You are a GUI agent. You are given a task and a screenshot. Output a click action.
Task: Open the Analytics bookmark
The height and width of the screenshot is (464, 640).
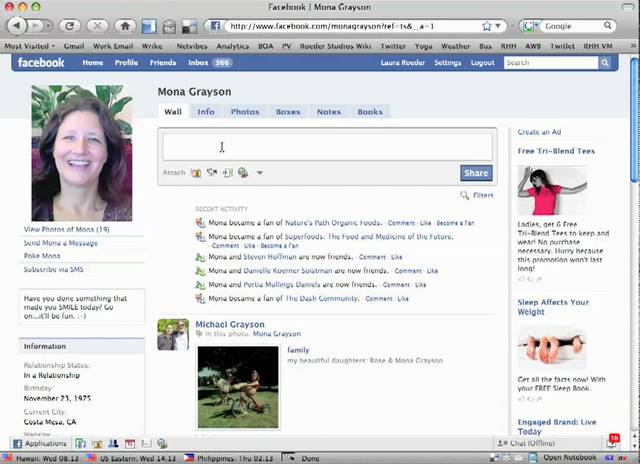(x=233, y=46)
